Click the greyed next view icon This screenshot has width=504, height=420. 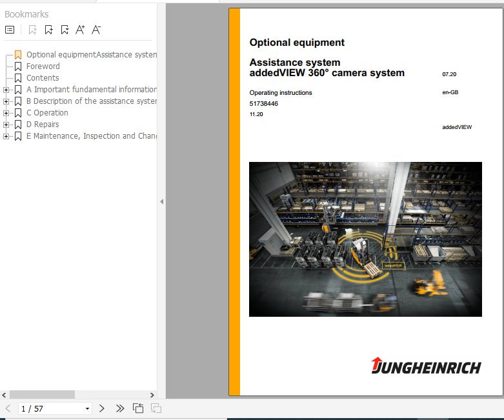click(156, 408)
